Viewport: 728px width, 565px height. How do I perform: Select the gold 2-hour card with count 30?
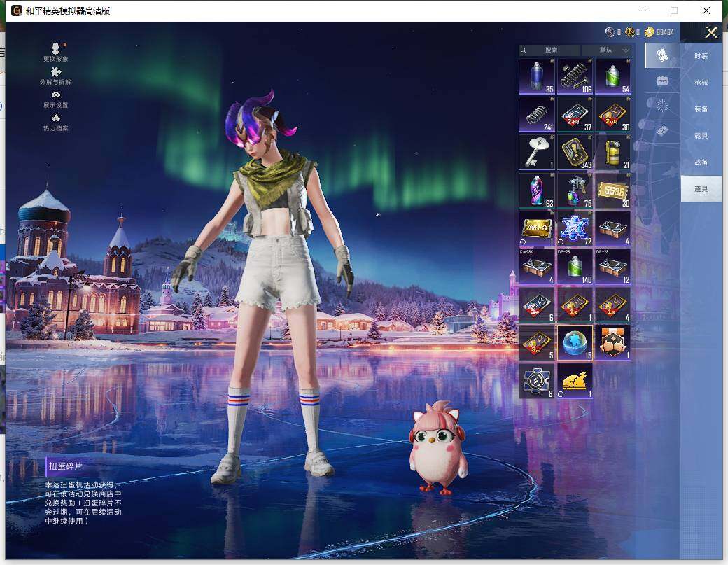pyautogui.click(x=613, y=114)
